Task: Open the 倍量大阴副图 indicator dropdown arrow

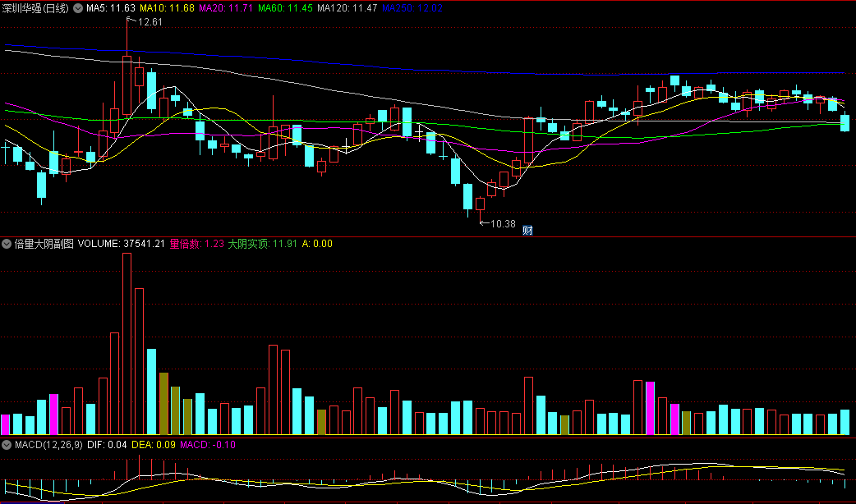Action: pos(7,244)
